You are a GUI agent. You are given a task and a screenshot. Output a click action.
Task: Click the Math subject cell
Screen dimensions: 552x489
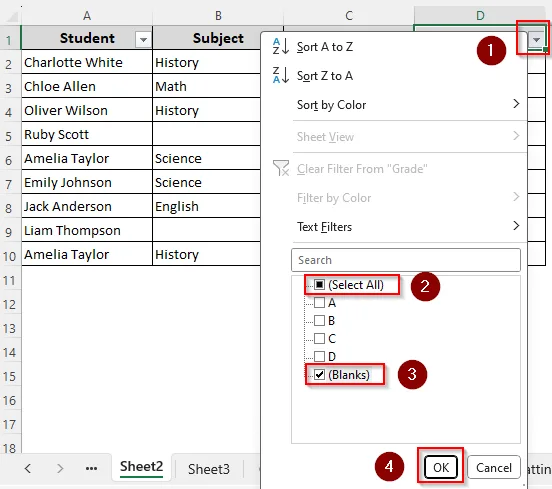click(x=207, y=86)
